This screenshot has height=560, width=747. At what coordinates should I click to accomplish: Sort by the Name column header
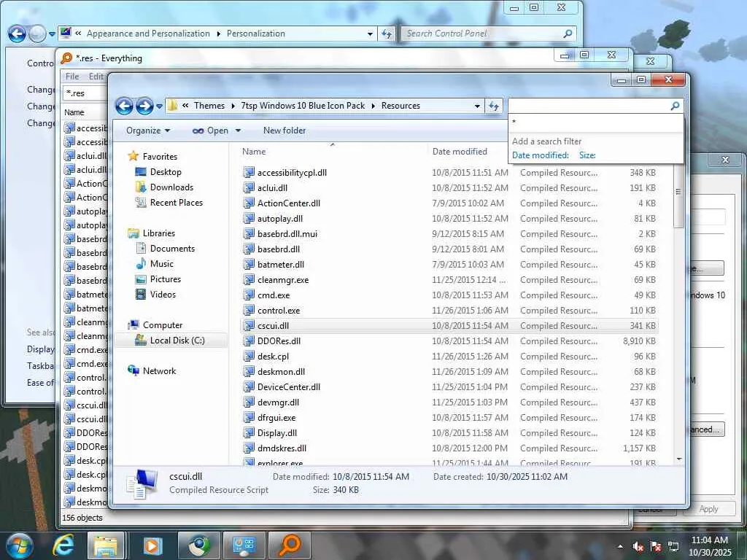pos(254,152)
